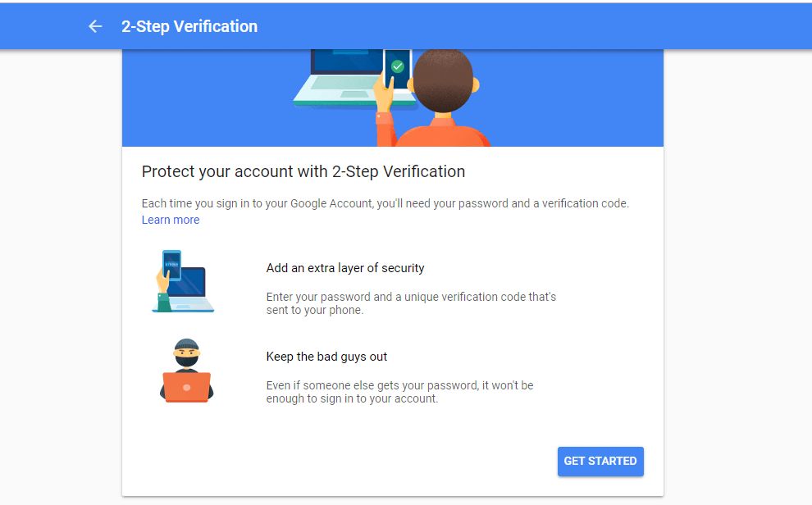Screen dimensions: 812x505
Task: Click the masked hacker with laptop icon
Action: click(186, 371)
